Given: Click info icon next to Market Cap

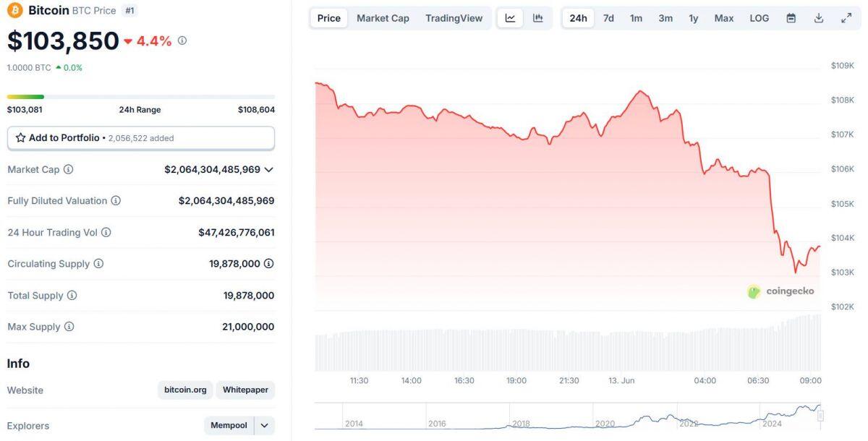Looking at the screenshot, I should coord(69,169).
